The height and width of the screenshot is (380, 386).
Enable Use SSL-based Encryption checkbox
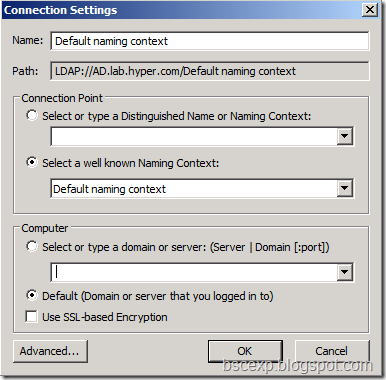coord(31,317)
